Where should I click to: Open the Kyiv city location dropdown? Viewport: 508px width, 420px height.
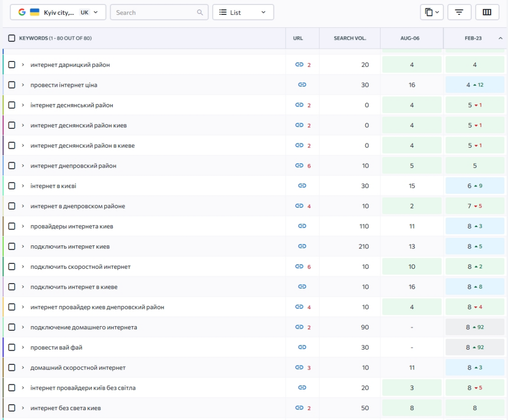[58, 12]
